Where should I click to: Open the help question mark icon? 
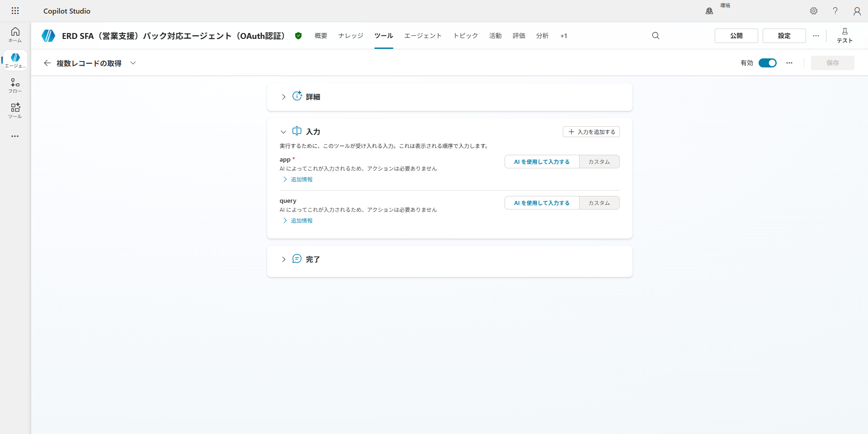pyautogui.click(x=835, y=11)
